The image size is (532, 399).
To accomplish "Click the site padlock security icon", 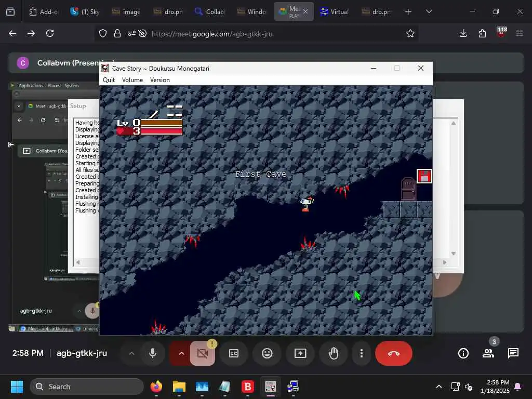I will coord(117,33).
